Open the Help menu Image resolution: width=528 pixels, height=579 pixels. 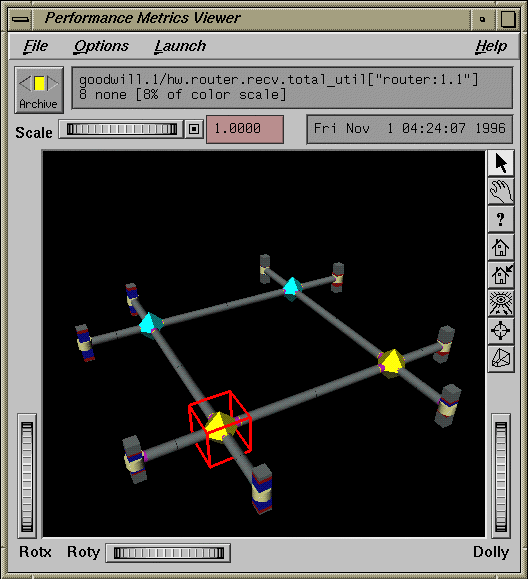click(491, 46)
